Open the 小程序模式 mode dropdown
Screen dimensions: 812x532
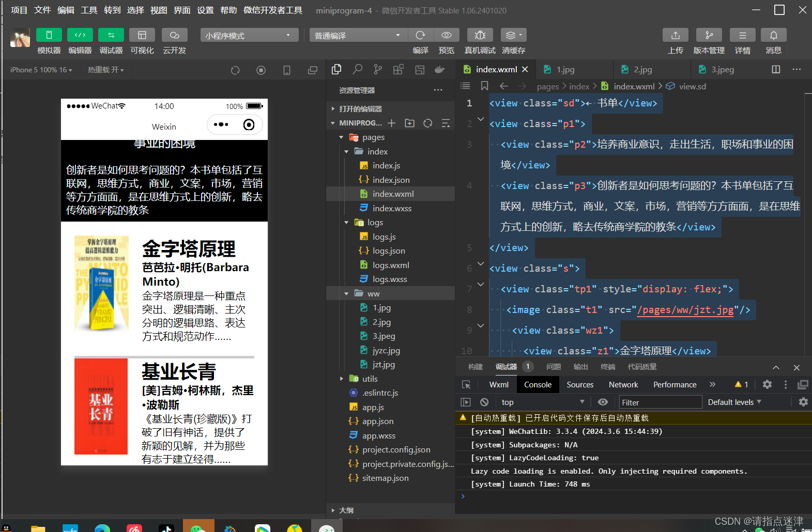(x=249, y=35)
